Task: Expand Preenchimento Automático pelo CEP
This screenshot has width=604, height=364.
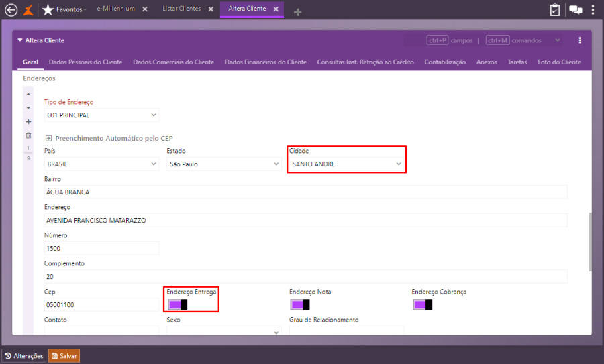Action: tap(48, 138)
